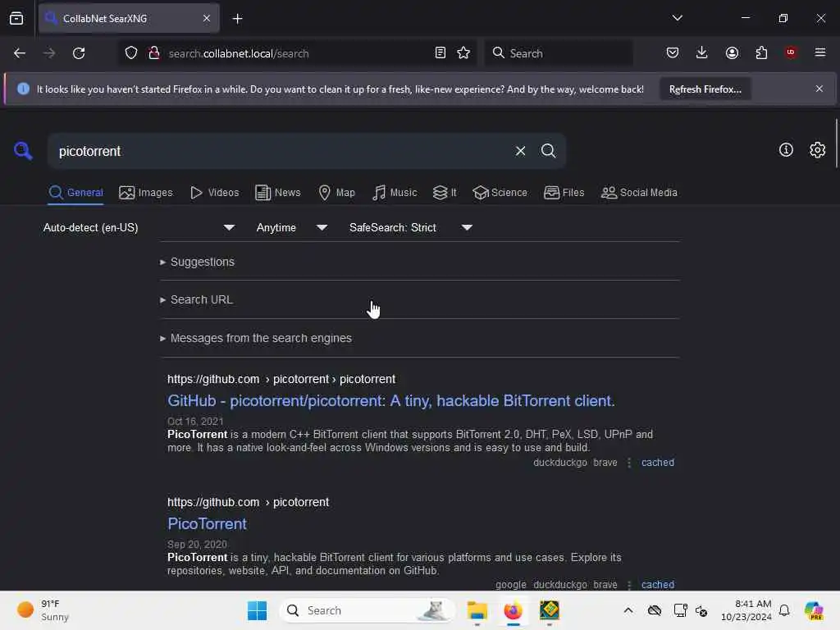Click result date Sep 20, 2020
The image size is (840, 630).
pos(197,545)
